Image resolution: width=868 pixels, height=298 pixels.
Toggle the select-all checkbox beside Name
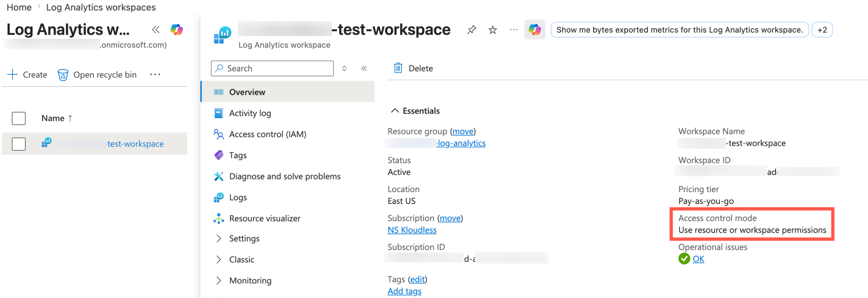coord(19,118)
